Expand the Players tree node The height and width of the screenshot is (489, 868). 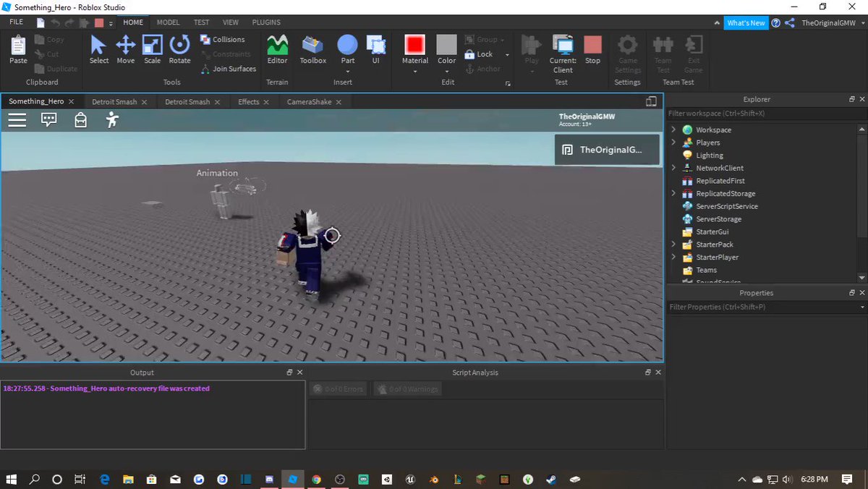(673, 143)
